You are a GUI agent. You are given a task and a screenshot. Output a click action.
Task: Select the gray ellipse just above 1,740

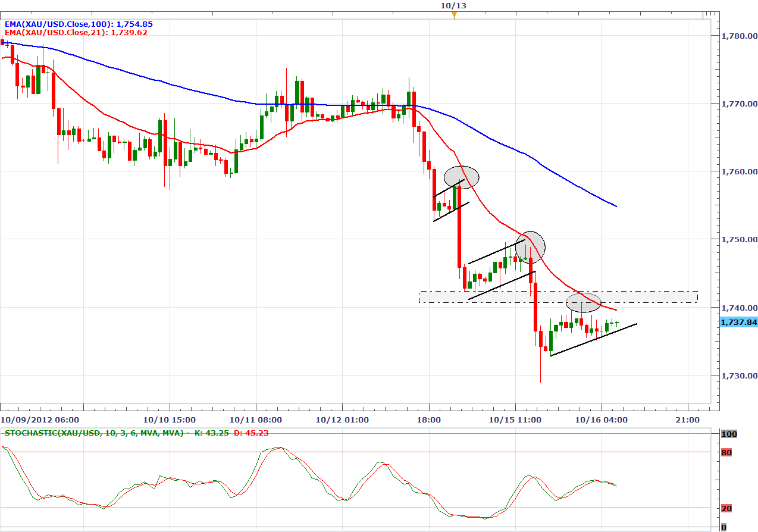[x=583, y=302]
